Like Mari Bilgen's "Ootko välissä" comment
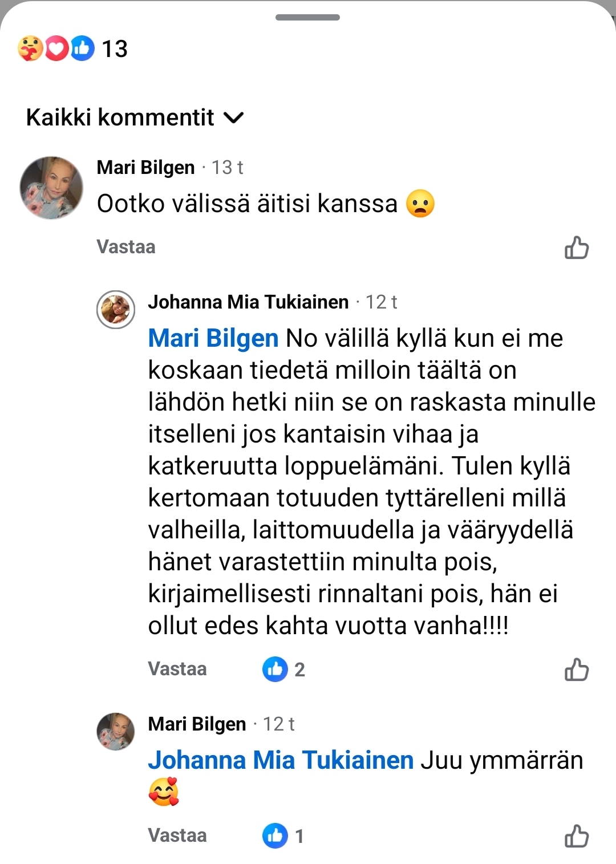Image resolution: width=616 pixels, height=864 pixels. tap(576, 248)
